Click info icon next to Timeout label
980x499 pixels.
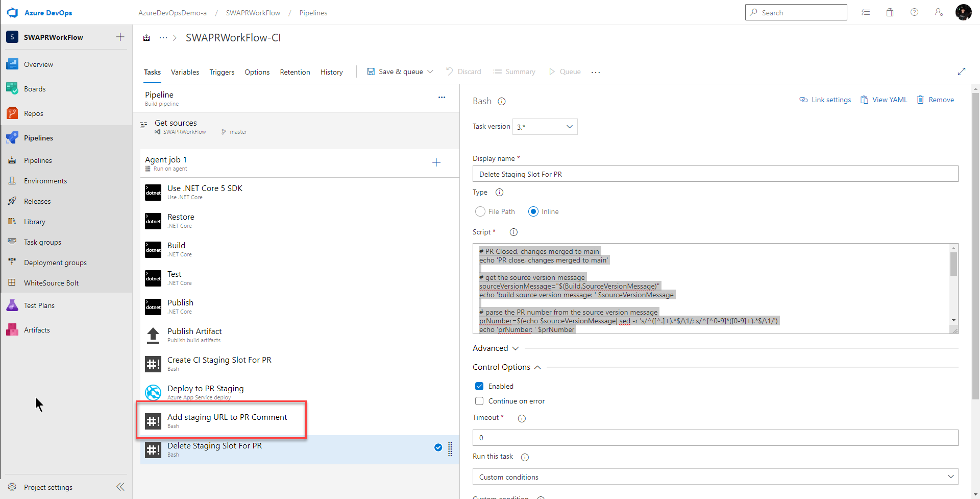[x=522, y=418]
